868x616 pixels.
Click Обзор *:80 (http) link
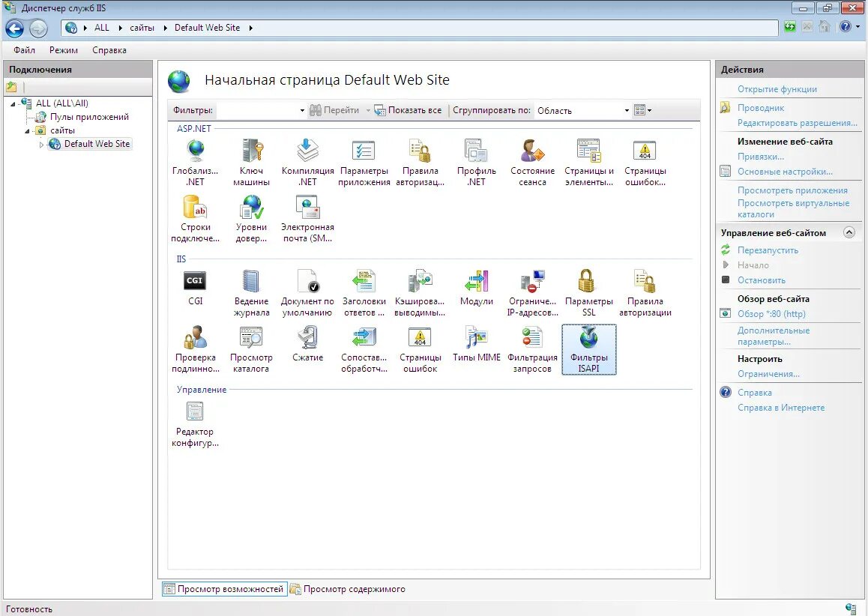pos(771,314)
